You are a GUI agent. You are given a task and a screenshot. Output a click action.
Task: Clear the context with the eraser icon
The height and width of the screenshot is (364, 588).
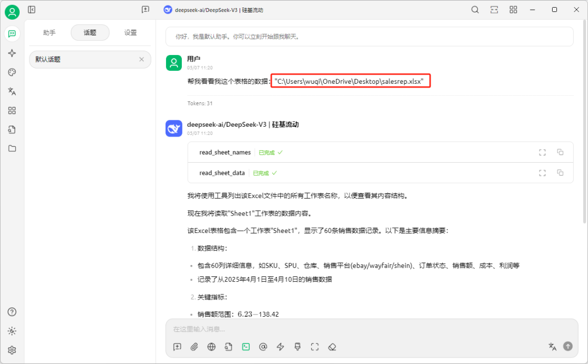coord(332,347)
